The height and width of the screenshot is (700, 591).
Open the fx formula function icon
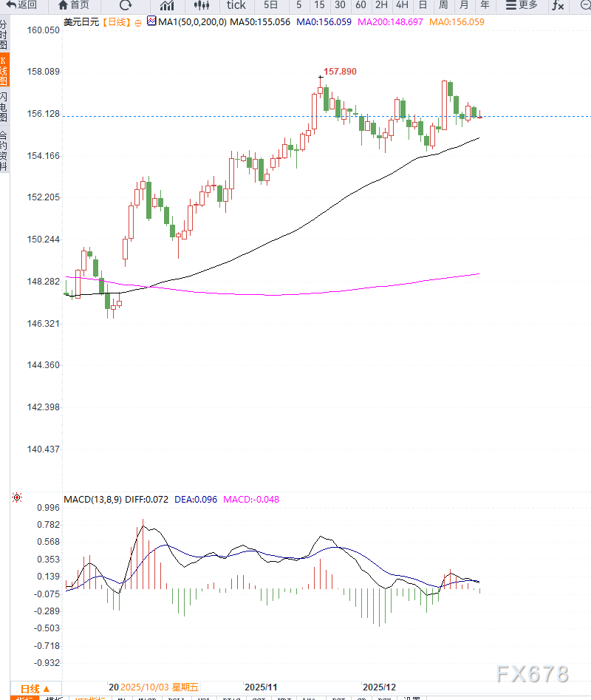pos(558,5)
